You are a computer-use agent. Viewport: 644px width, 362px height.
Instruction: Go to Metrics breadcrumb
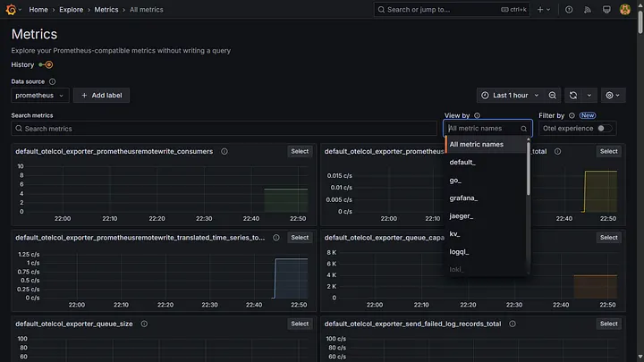(x=106, y=10)
